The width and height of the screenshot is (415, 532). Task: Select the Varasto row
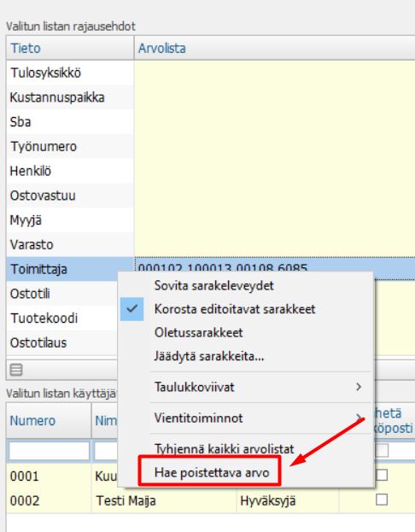point(70,244)
